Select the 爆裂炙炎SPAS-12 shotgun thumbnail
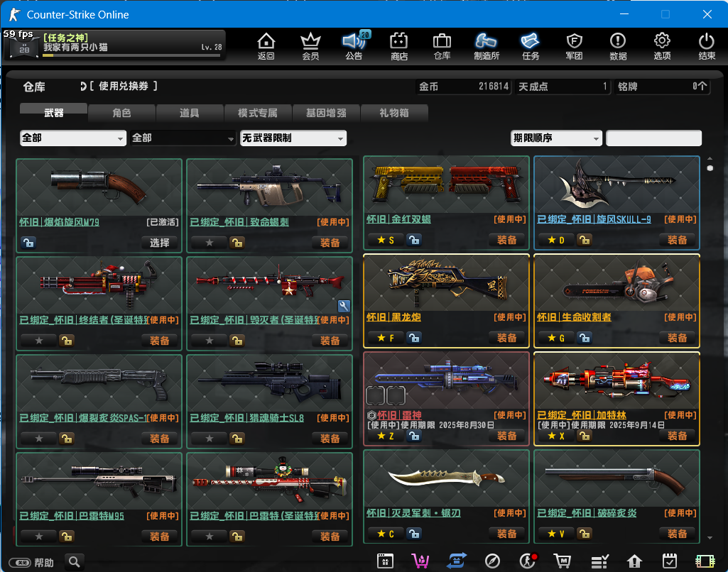 (99, 384)
